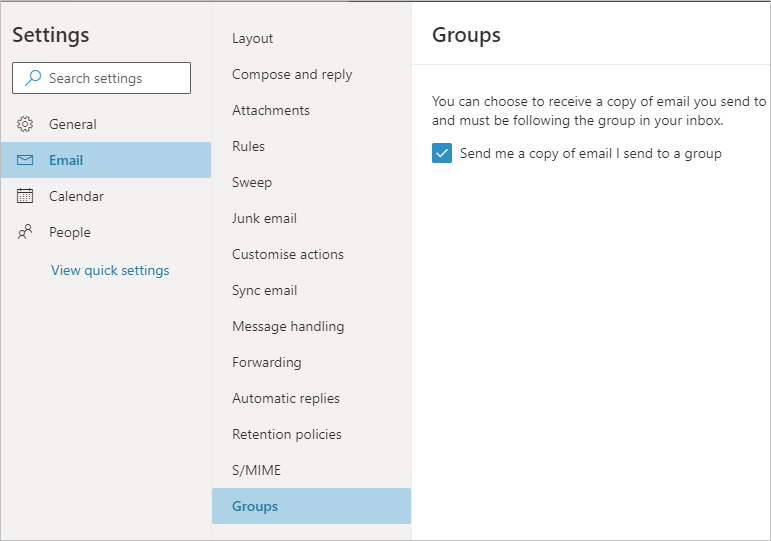Open Sync email settings
Image resolution: width=771 pixels, height=541 pixels.
coord(264,290)
